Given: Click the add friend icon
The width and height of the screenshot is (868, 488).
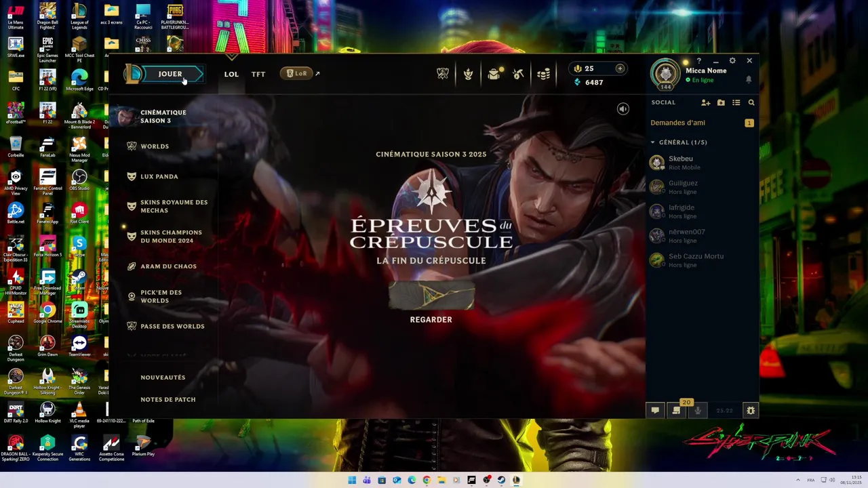Looking at the screenshot, I should point(705,102).
